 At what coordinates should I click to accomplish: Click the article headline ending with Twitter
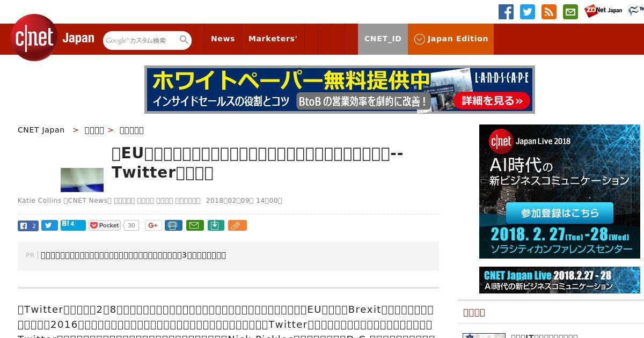click(x=258, y=163)
